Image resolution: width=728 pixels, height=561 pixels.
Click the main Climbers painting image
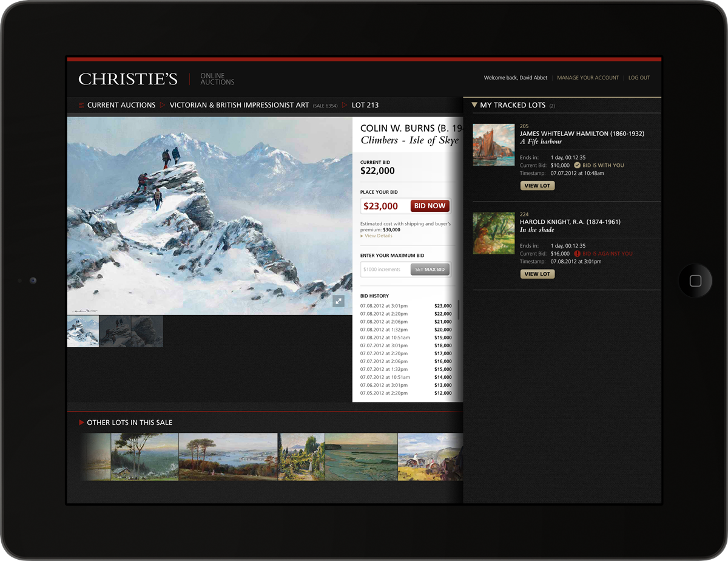pos(210,216)
